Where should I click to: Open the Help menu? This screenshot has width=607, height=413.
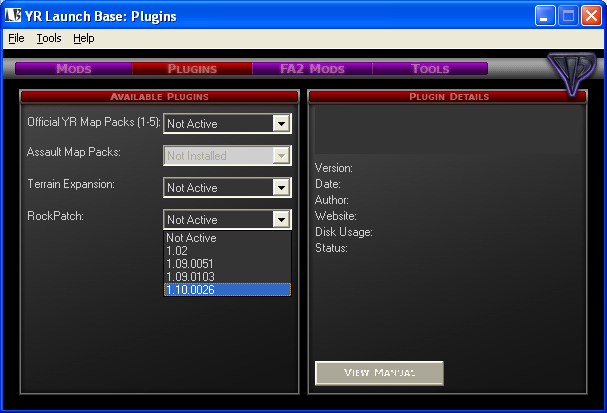[84, 38]
